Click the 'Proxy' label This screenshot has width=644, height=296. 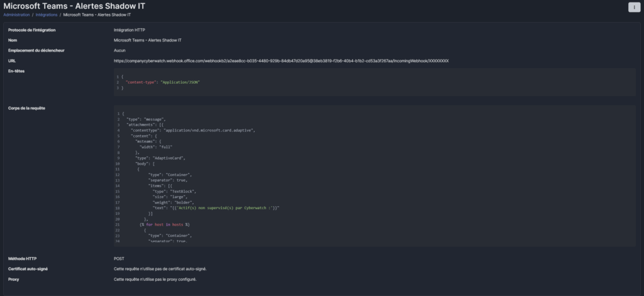click(x=14, y=279)
